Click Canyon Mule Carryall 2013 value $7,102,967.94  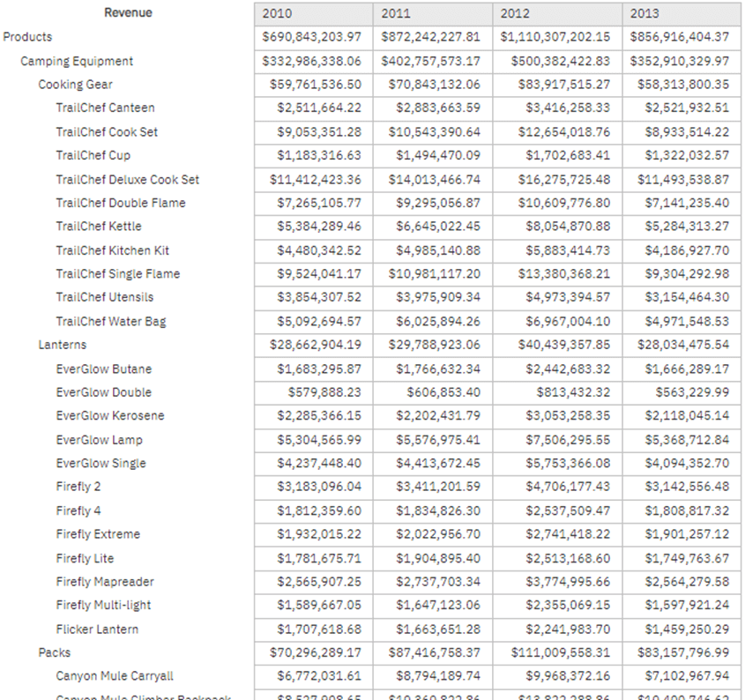[x=687, y=676]
